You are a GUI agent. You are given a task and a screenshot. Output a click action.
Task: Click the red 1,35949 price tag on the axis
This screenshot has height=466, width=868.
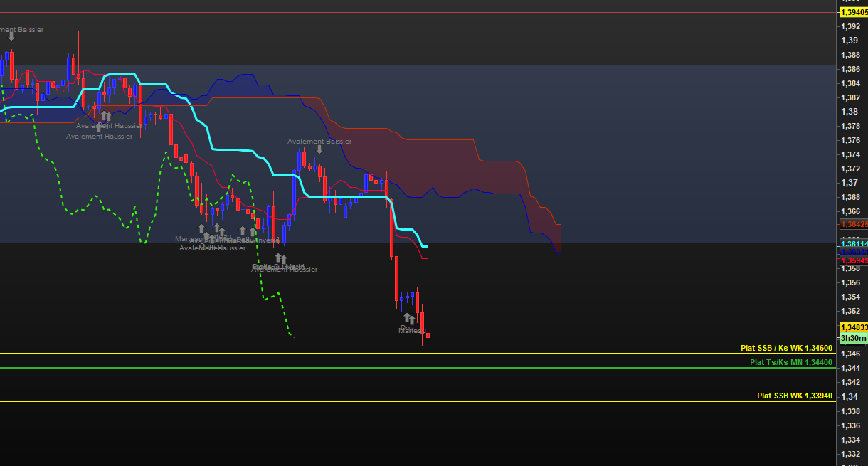[853, 260]
